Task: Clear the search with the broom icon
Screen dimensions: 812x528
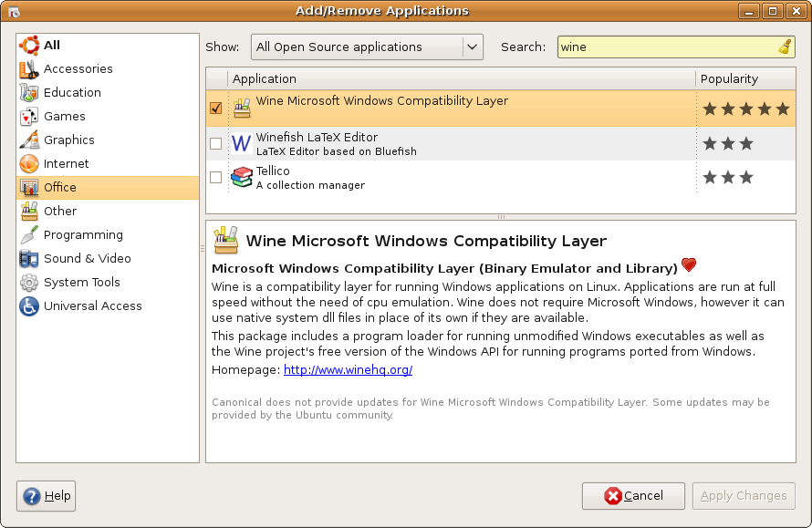Action: (785, 47)
